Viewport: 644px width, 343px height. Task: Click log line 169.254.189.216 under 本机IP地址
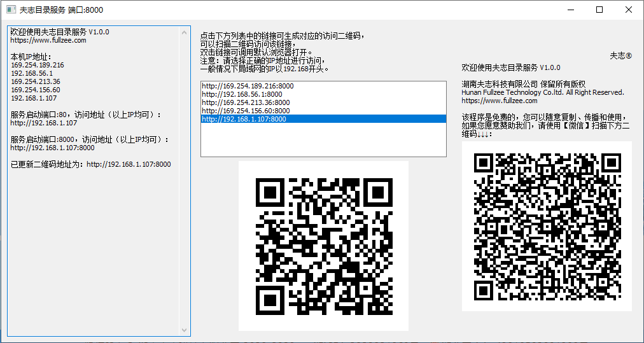38,65
